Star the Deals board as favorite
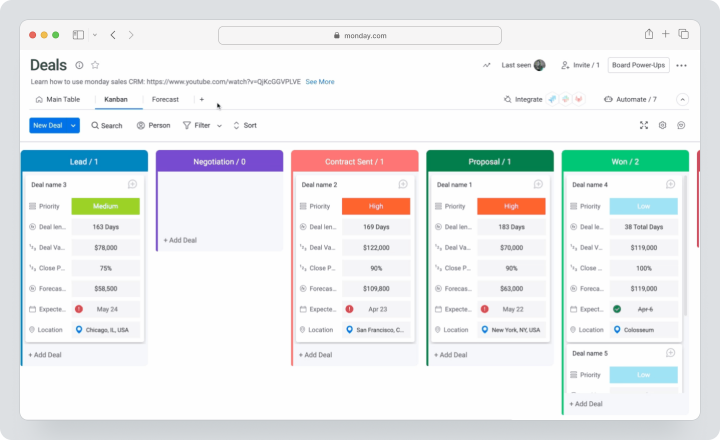This screenshot has width=720, height=440. pyautogui.click(x=95, y=65)
